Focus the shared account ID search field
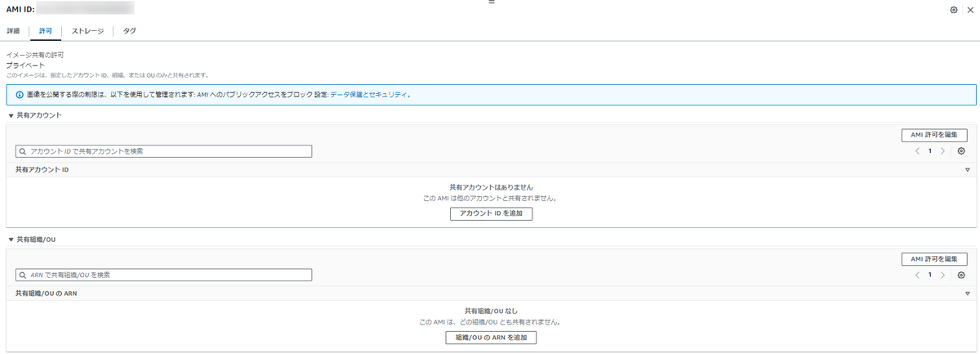The height and width of the screenshot is (354, 980). (163, 151)
